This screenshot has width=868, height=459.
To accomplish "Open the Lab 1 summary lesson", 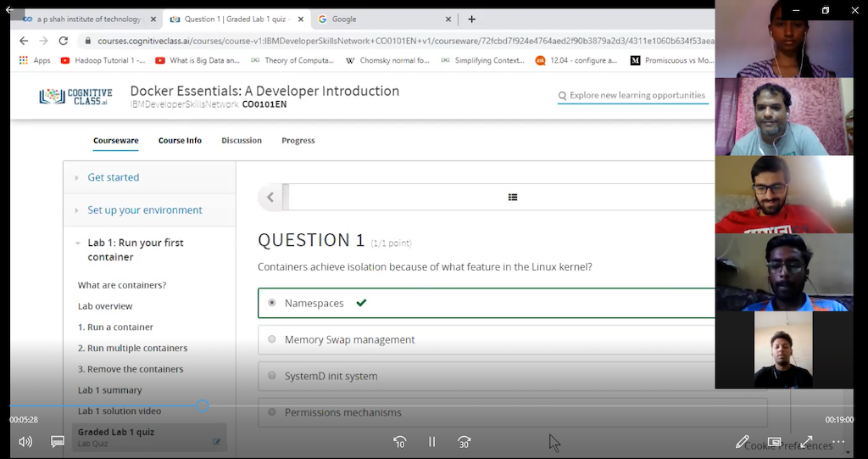I will click(x=109, y=390).
